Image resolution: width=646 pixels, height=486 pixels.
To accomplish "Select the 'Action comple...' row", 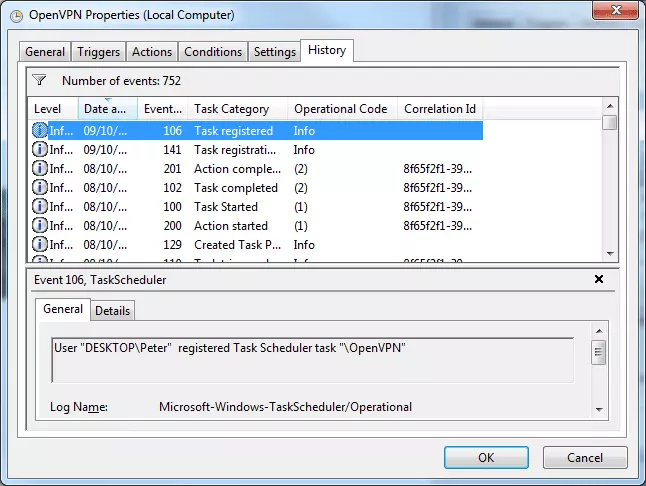I will (x=255, y=168).
